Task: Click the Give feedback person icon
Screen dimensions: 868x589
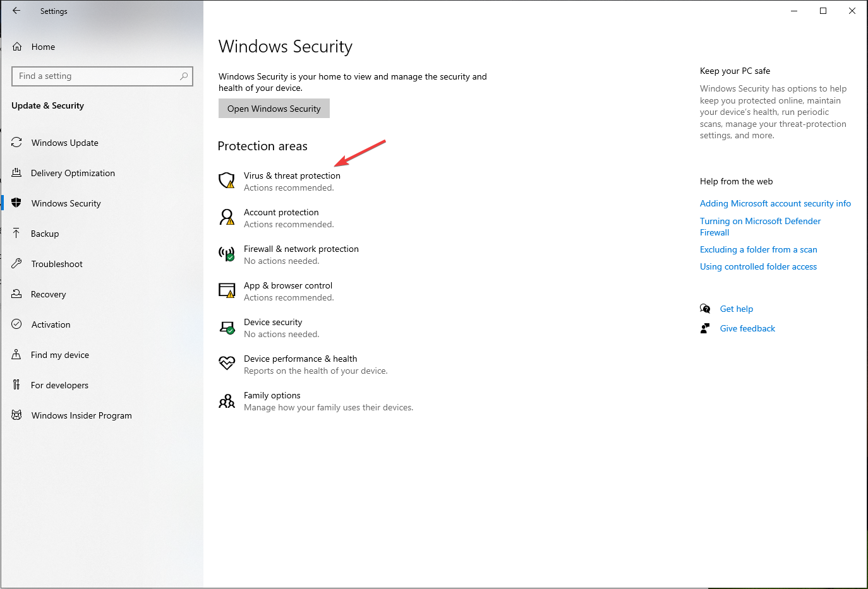Action: click(705, 328)
